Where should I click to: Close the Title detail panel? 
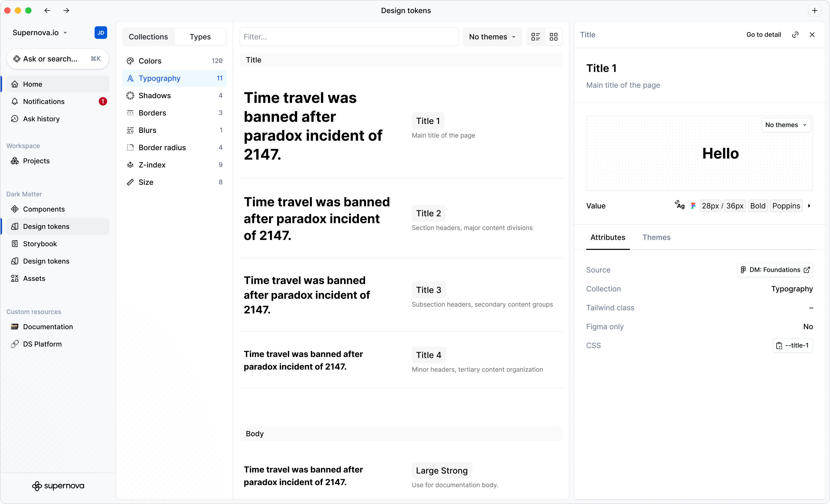click(x=812, y=35)
